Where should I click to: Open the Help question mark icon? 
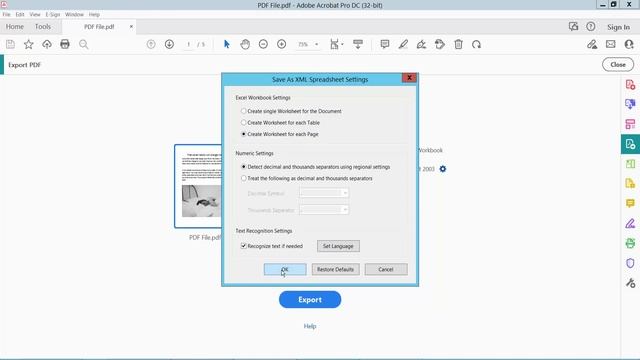[591, 27]
